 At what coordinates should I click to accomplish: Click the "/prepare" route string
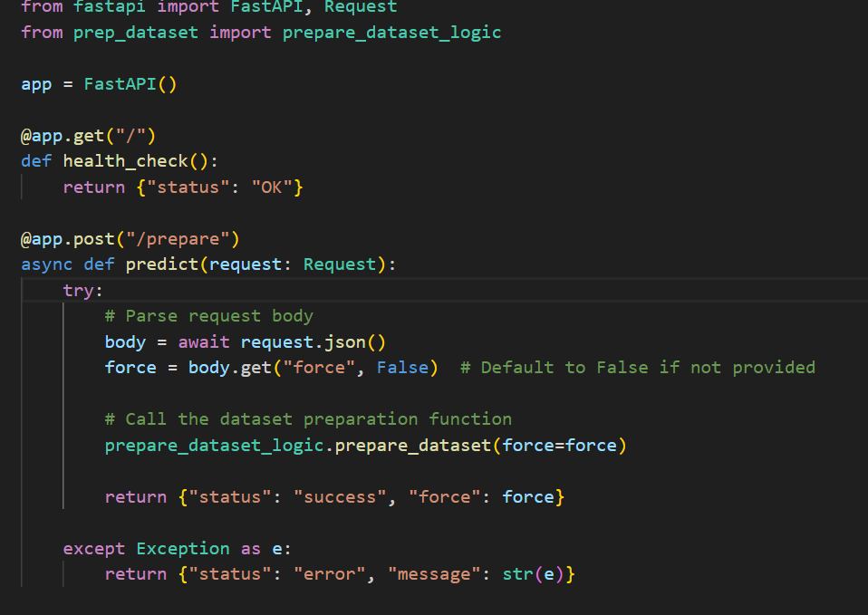[x=178, y=239]
